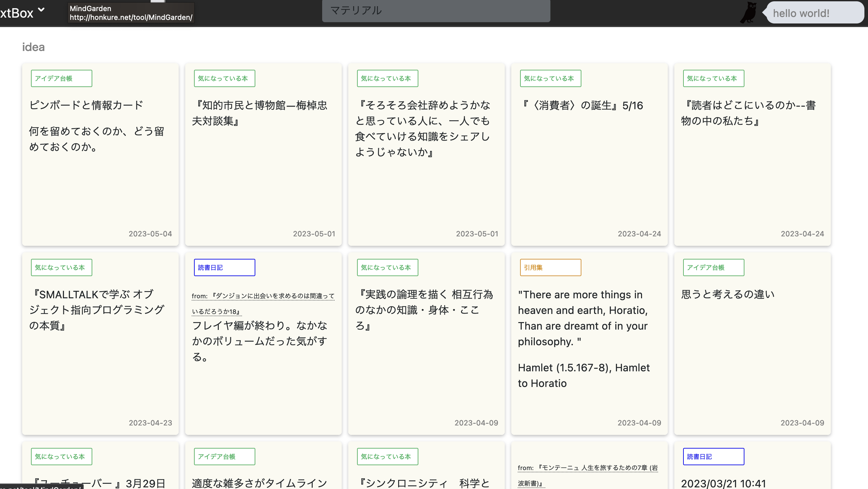The height and width of the screenshot is (489, 868).
Task: Click the date 2023-05-04 on the pinboard card
Action: click(150, 233)
